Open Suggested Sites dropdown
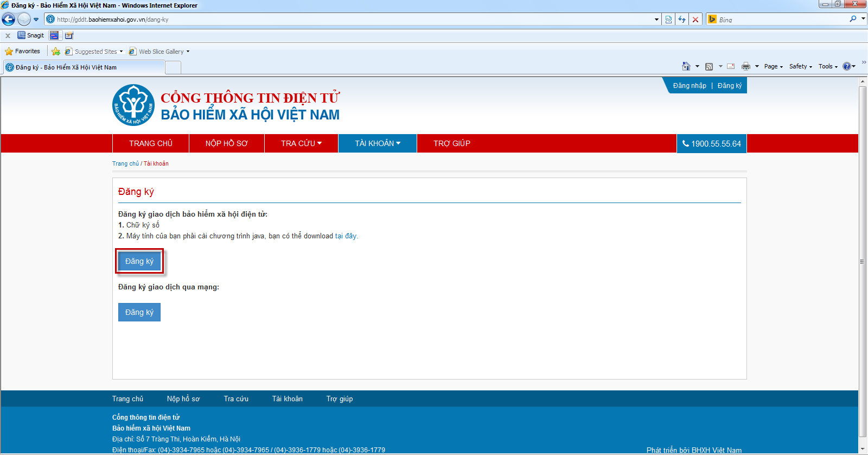The height and width of the screenshot is (455, 868). (94, 52)
